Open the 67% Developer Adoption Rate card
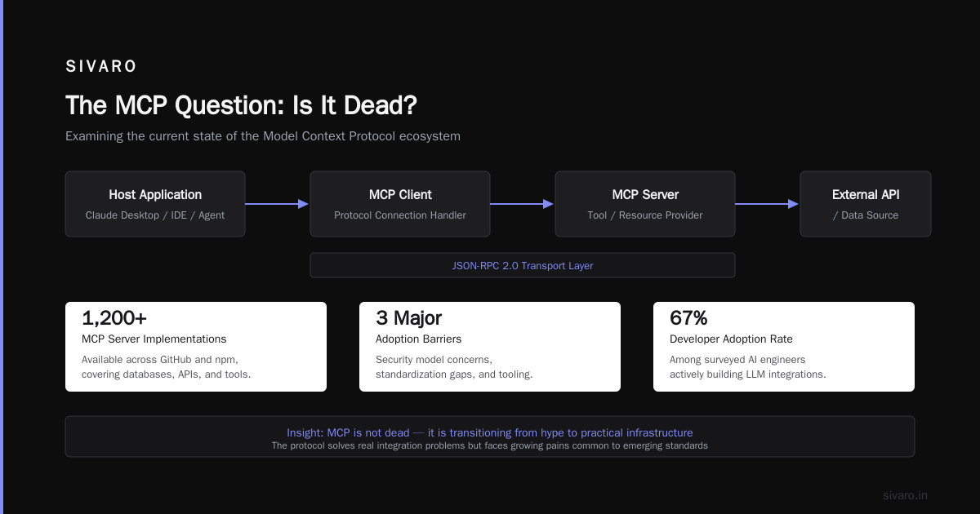980x514 pixels. click(784, 347)
